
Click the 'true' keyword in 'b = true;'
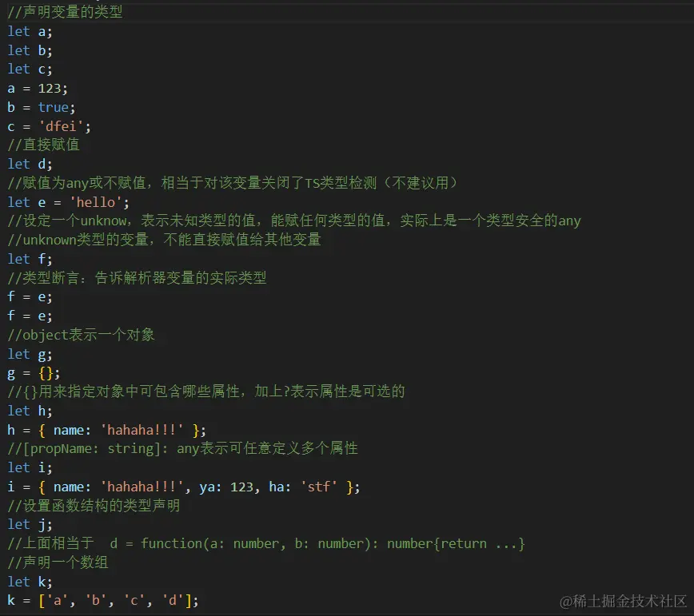coord(53,107)
